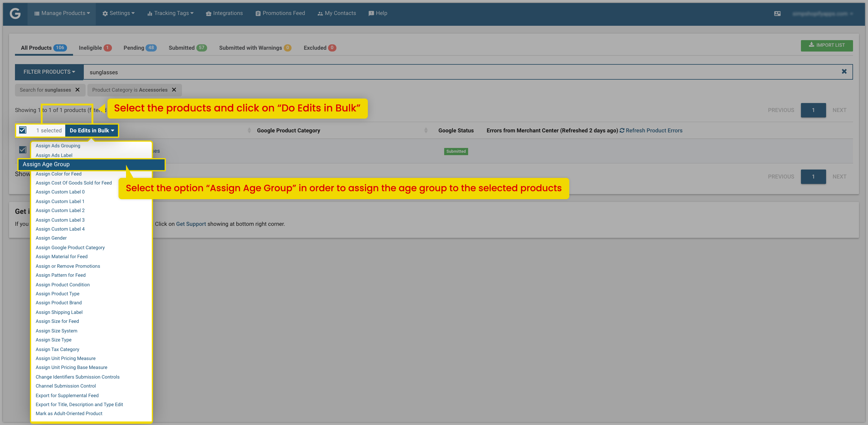The height and width of the screenshot is (425, 868).
Task: Select Assign Custom Label 0
Action: 60,192
